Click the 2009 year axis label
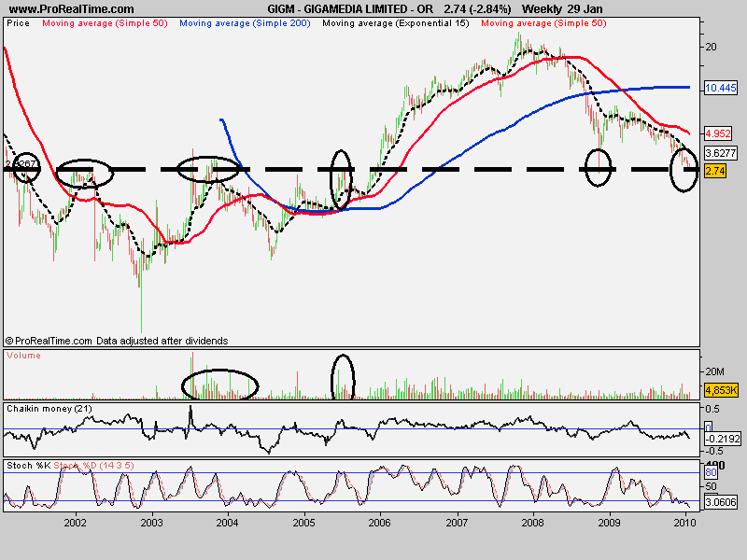Image resolution: width=747 pixels, height=560 pixels. click(x=610, y=523)
